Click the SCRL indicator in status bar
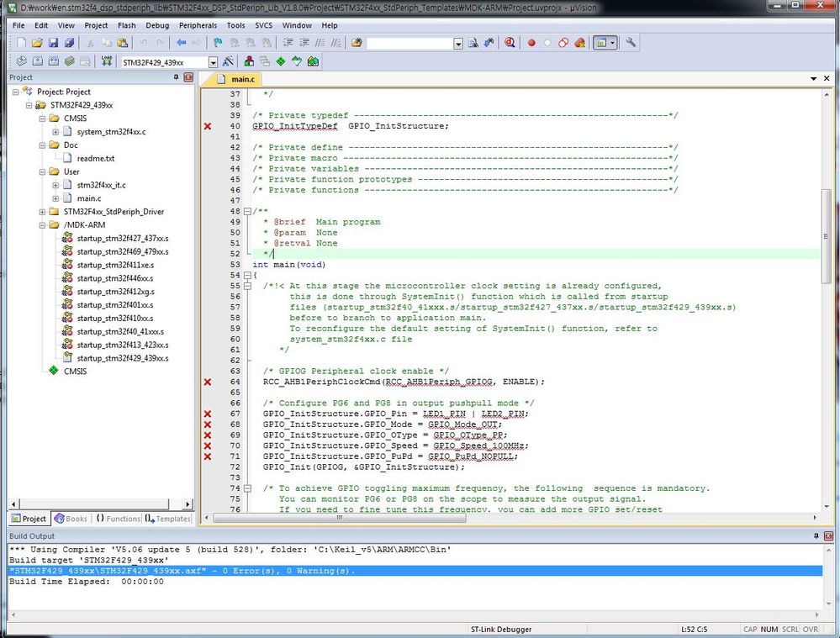Screen dimensions: 840x638 pos(790,630)
